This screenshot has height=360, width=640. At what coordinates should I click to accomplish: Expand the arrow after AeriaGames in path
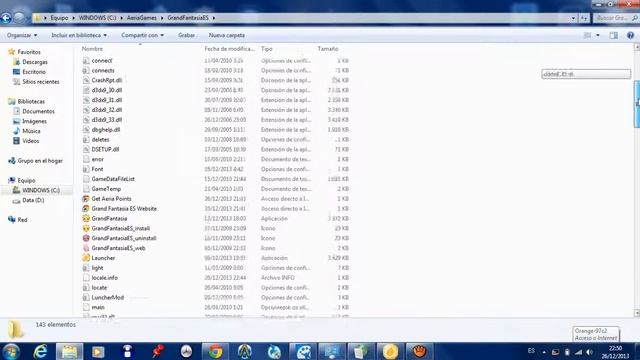click(162, 18)
